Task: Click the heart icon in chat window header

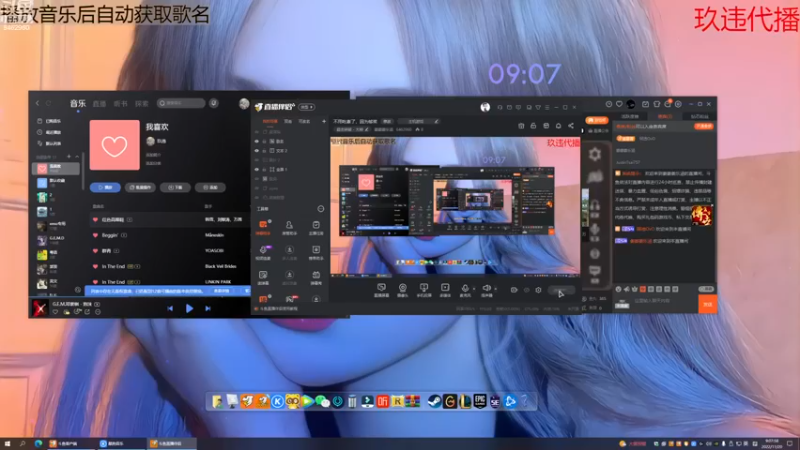Action: point(619,104)
